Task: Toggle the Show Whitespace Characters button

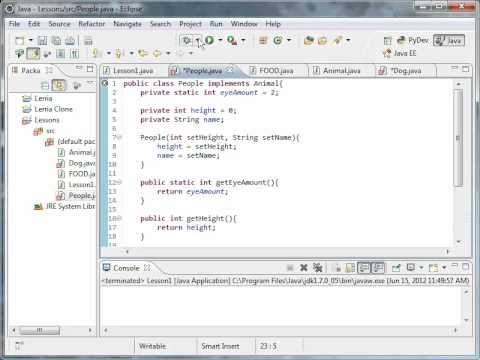Action: coord(74,53)
